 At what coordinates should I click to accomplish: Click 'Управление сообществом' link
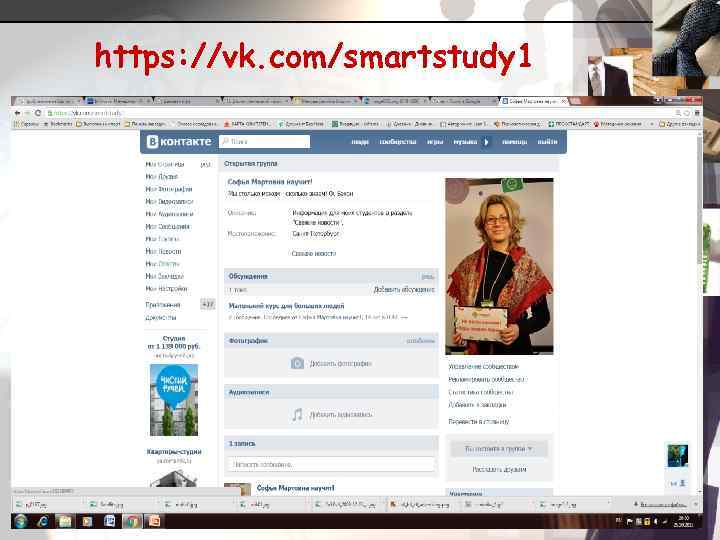point(483,367)
